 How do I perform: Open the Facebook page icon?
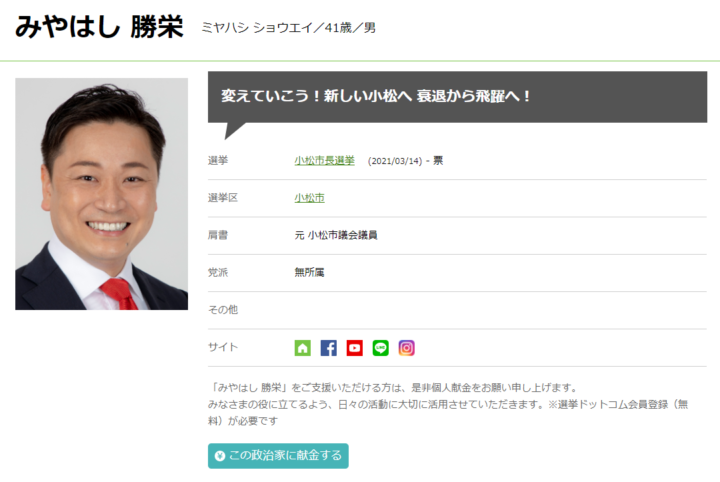[x=329, y=348]
